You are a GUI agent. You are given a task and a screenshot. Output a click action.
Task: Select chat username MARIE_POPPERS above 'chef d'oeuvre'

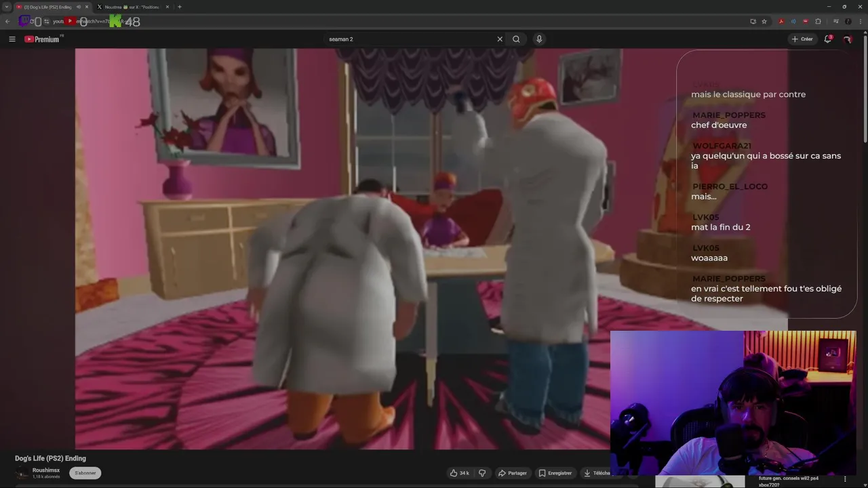point(729,115)
